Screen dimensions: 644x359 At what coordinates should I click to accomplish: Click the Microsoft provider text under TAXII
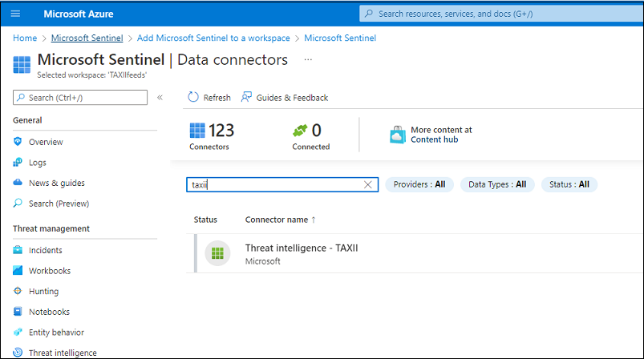pos(262,261)
